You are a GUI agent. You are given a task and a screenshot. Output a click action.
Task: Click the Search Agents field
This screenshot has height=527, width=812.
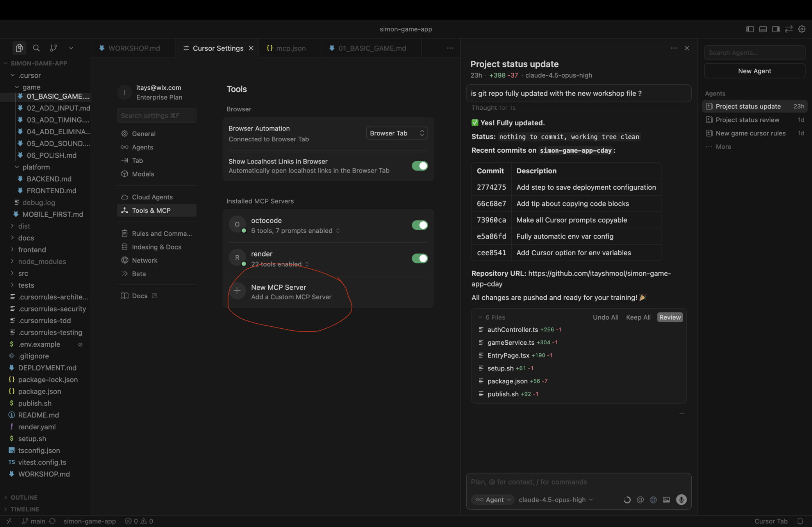(754, 52)
